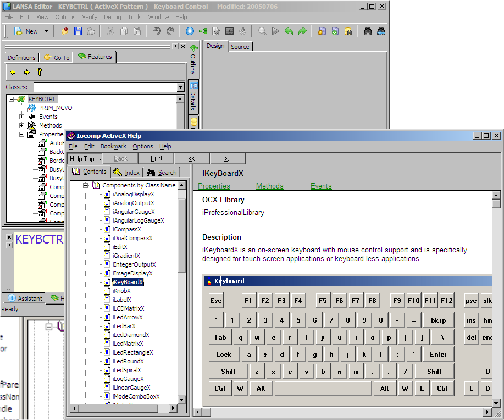Toggle the panel auto-hide pin

174,47
